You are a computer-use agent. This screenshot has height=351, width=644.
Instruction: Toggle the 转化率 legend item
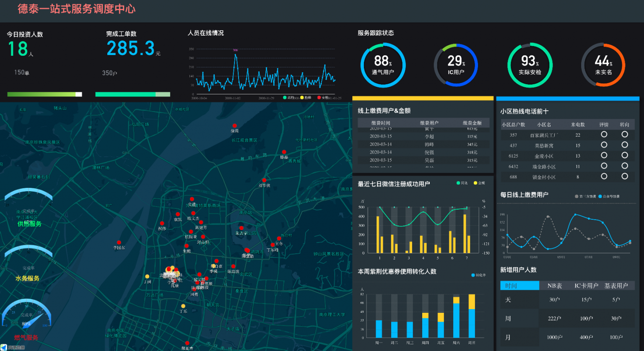(x=479, y=275)
